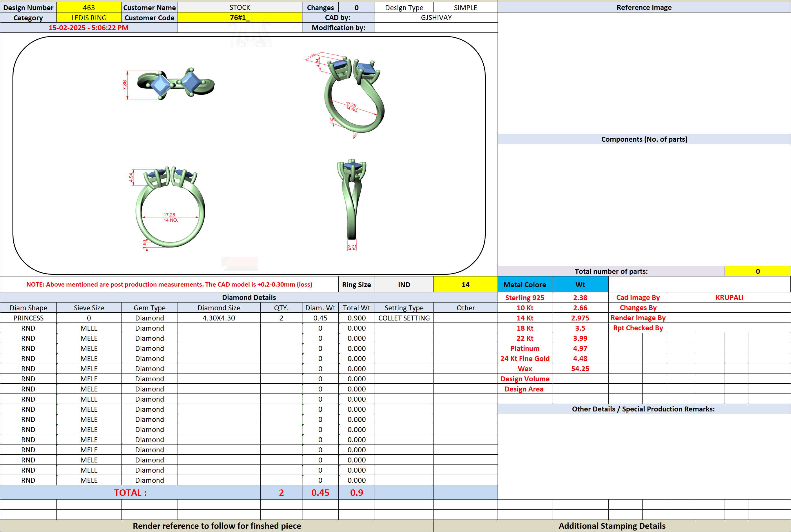Viewport: 791px width, 532px height.
Task: Click the Components (No. of parts) header
Action: 644,139
